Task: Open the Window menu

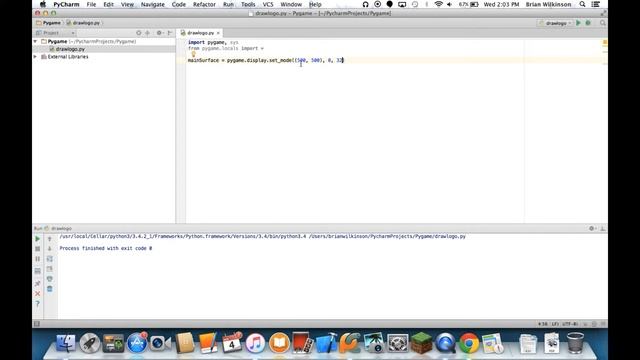Action: click(x=291, y=4)
